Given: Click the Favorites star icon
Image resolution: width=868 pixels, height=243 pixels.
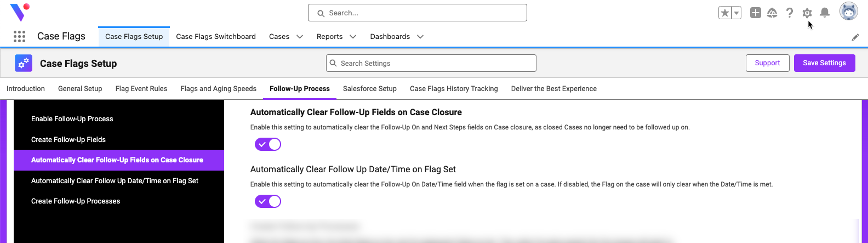Looking at the screenshot, I should point(724,13).
